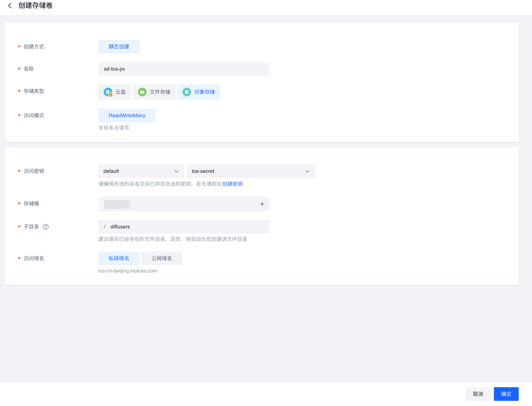Select the 云盘 storage type

pos(115,92)
